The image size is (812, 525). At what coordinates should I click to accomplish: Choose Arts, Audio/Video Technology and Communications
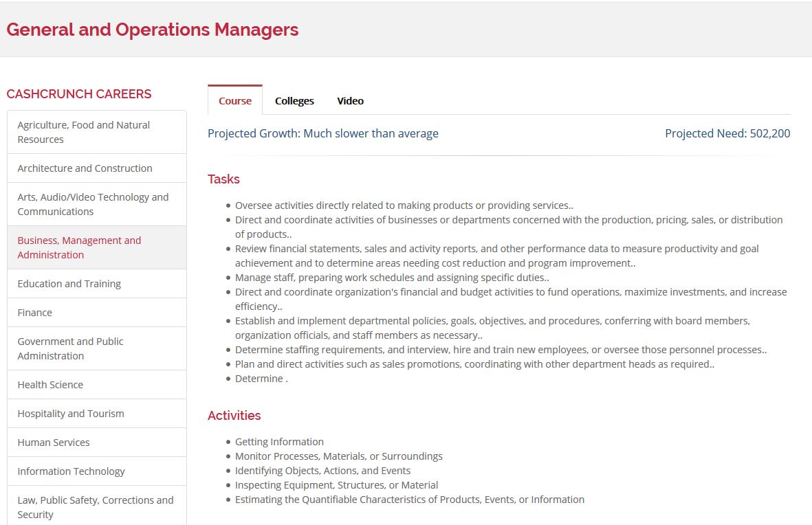(97, 204)
